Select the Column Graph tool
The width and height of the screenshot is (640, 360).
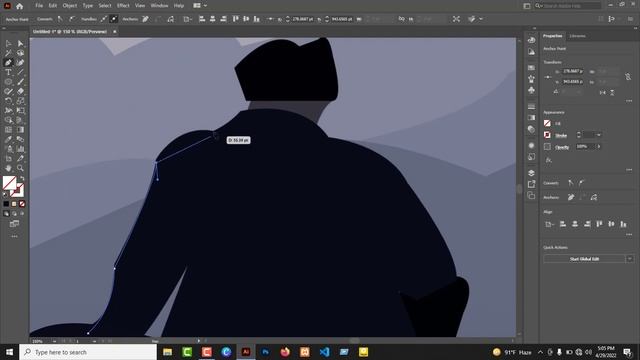(20, 149)
